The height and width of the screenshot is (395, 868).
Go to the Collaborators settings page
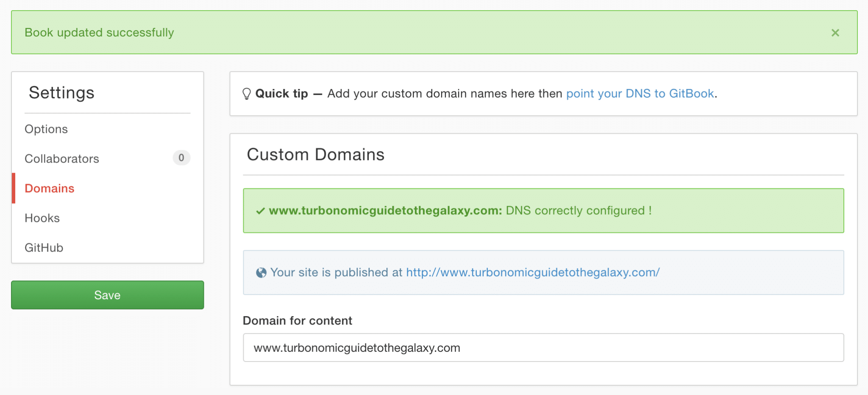click(62, 159)
